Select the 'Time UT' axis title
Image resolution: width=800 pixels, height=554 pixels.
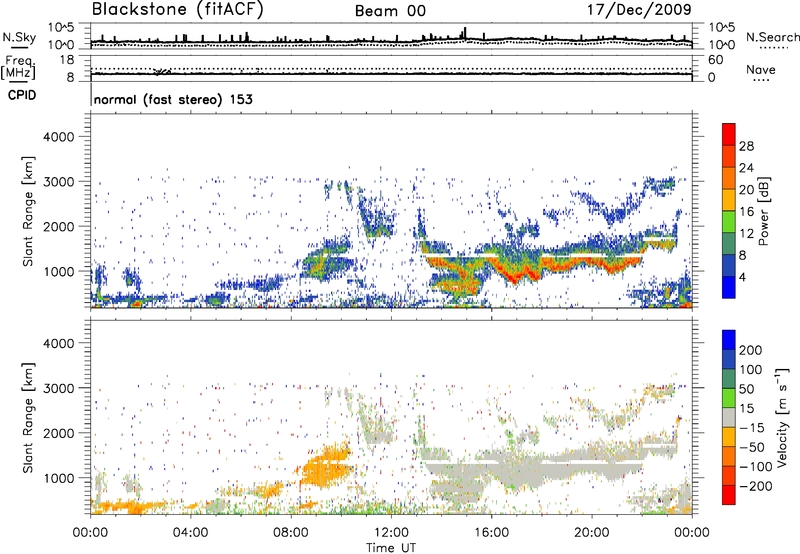tap(391, 547)
